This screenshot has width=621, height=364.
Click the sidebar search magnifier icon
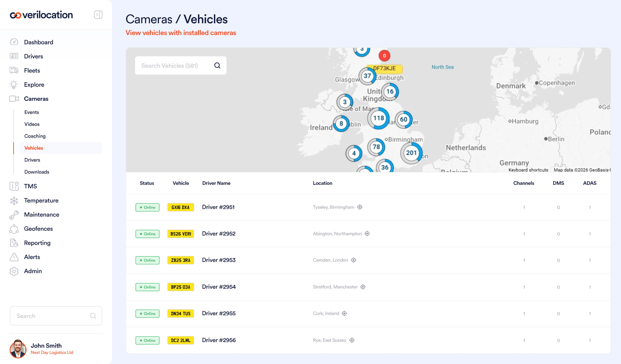point(93,316)
